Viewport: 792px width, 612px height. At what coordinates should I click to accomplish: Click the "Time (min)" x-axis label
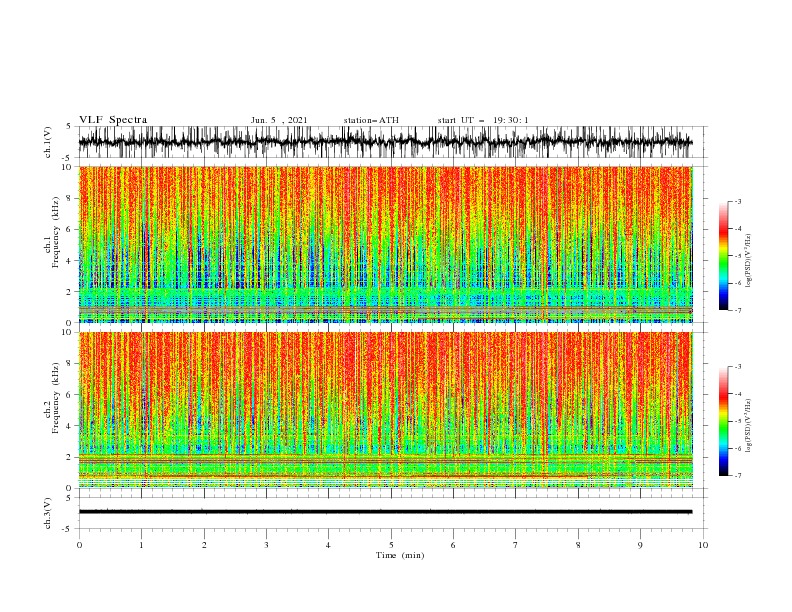click(x=400, y=555)
